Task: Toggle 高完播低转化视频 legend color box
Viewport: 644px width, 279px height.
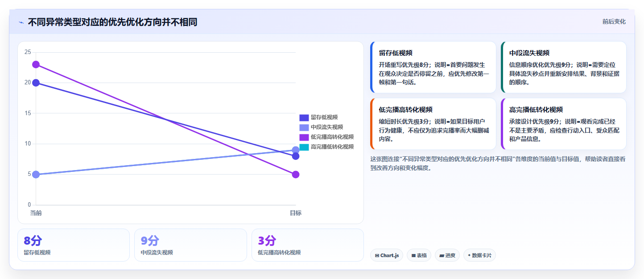Action: coord(304,147)
